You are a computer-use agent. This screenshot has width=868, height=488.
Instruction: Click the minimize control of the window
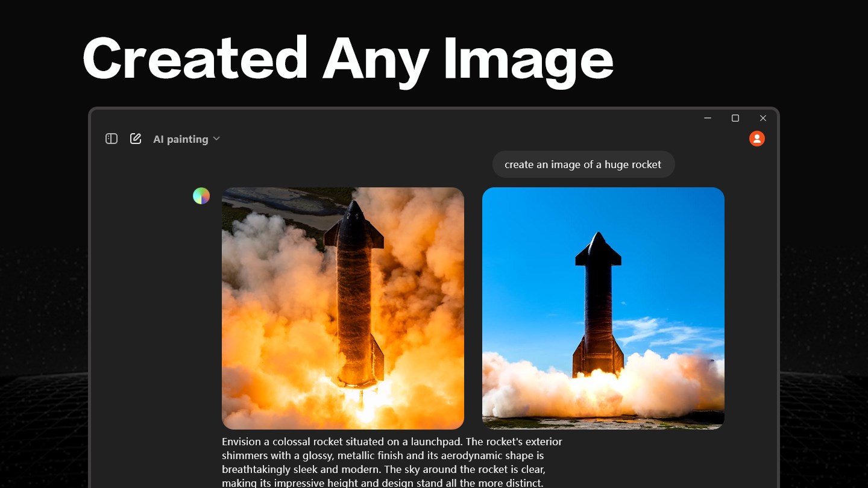(707, 118)
